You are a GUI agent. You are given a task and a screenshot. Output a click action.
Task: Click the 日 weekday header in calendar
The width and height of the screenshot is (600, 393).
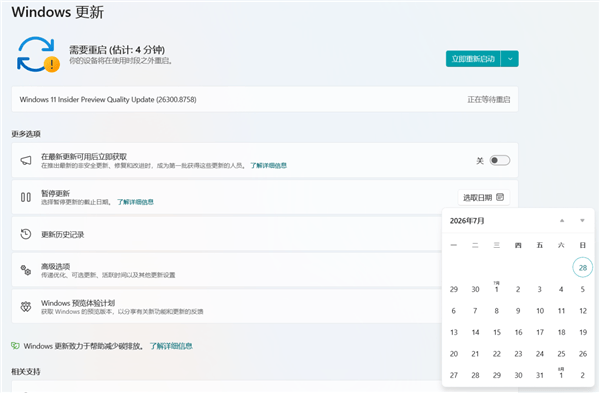[582, 245]
